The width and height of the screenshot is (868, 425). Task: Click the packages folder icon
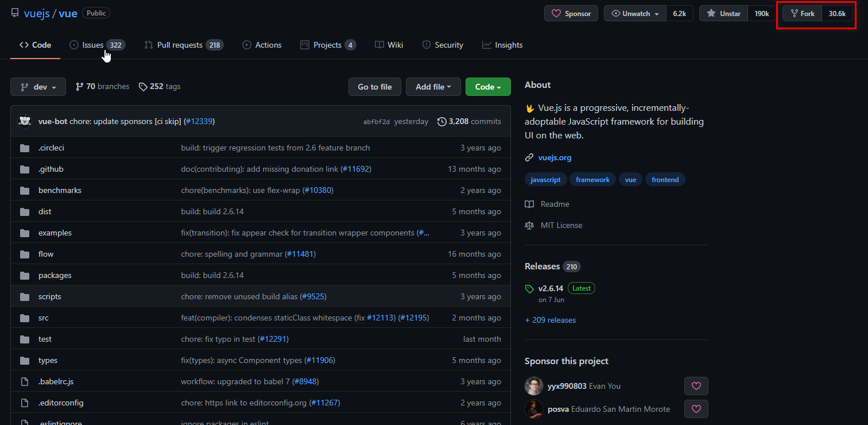coord(25,275)
